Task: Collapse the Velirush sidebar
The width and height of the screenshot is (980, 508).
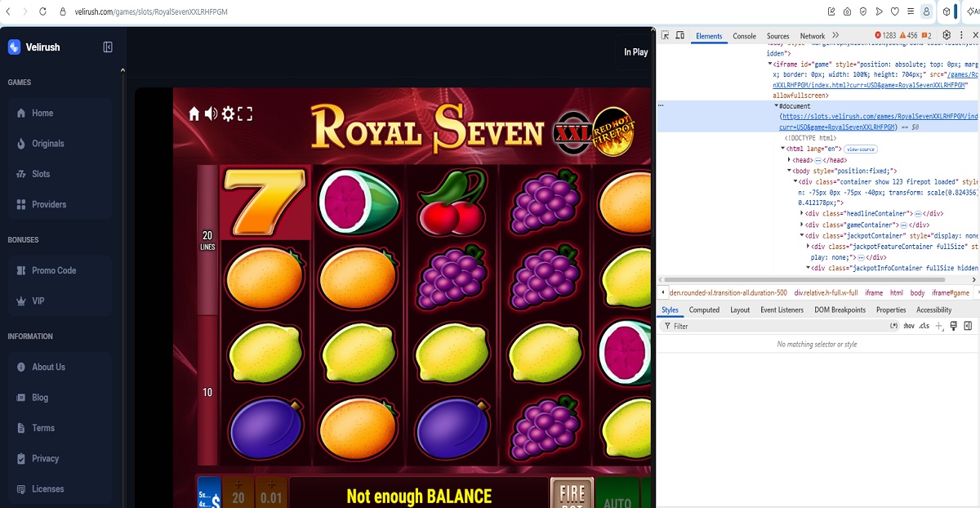Action: (108, 47)
